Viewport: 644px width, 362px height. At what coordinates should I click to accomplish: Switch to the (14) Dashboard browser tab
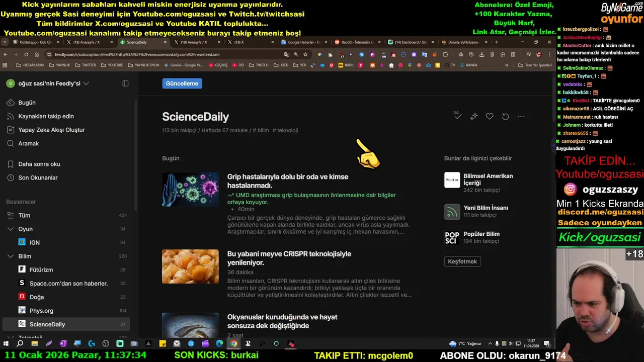tap(410, 42)
